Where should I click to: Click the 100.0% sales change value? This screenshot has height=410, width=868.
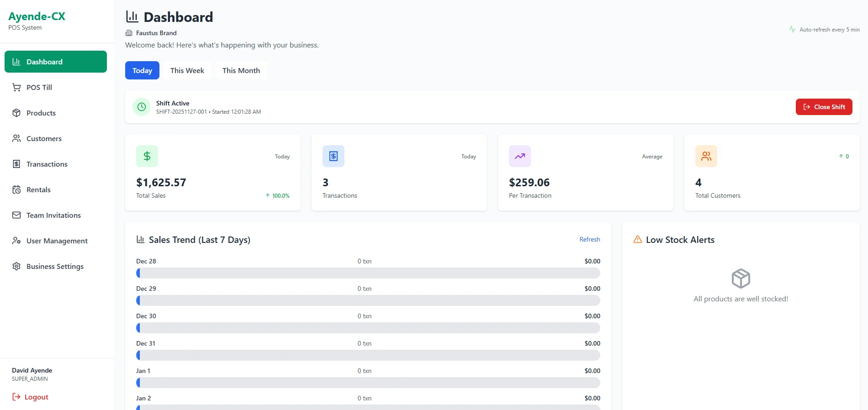click(281, 195)
